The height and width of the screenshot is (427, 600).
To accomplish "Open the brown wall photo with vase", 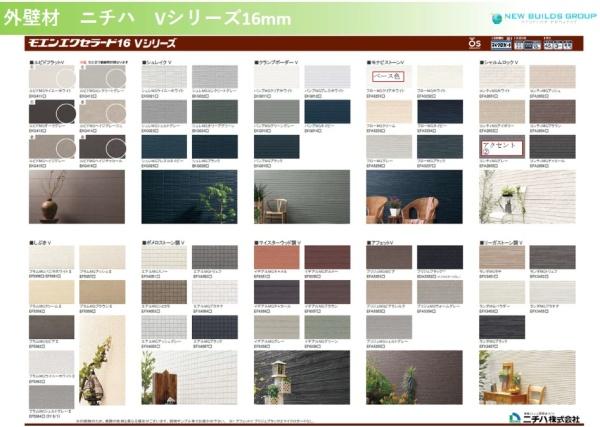I will click(77, 197).
